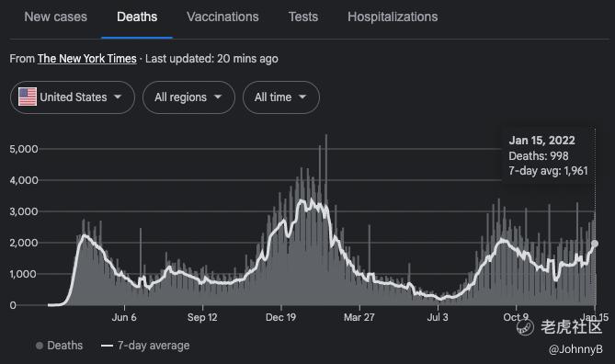This screenshot has width=615, height=364.
Task: Open The New York Times source link
Action: pyautogui.click(x=87, y=59)
